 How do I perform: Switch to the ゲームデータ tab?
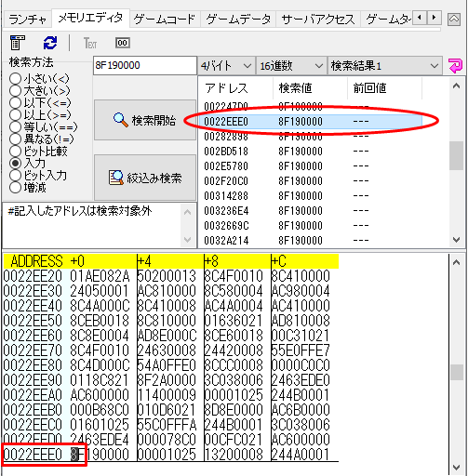click(x=238, y=20)
